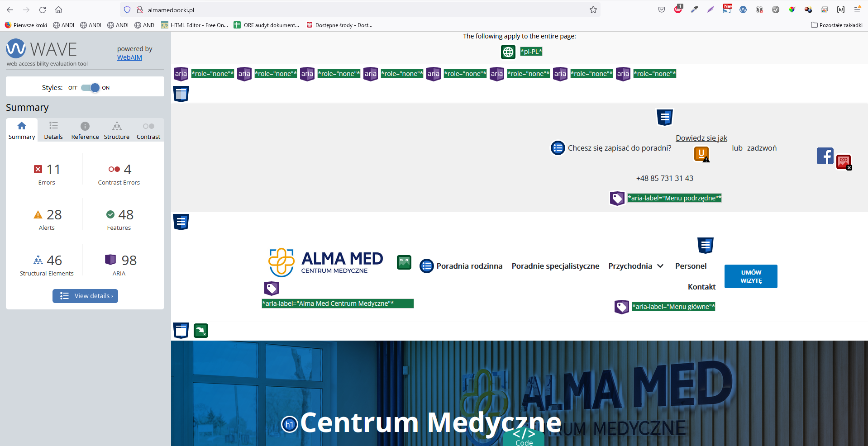Viewport: 868px width, 446px height.
Task: Click the green image alt text icon near logo
Action: 404,262
